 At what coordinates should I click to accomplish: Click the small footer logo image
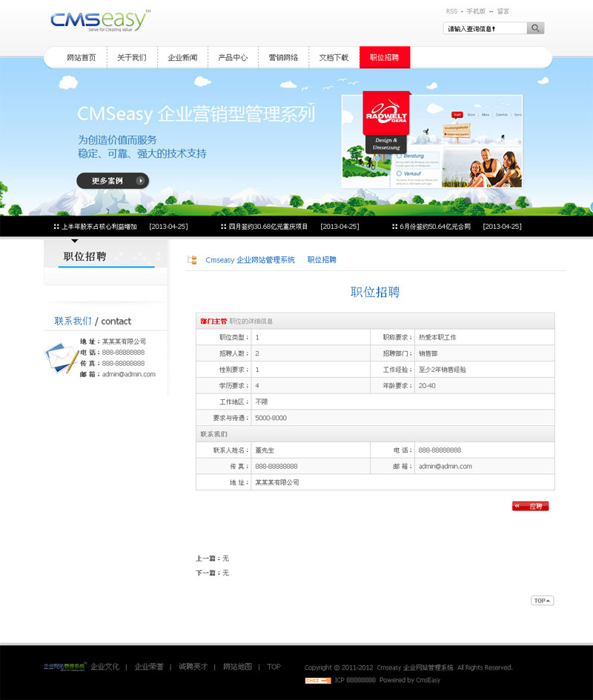tap(64, 667)
